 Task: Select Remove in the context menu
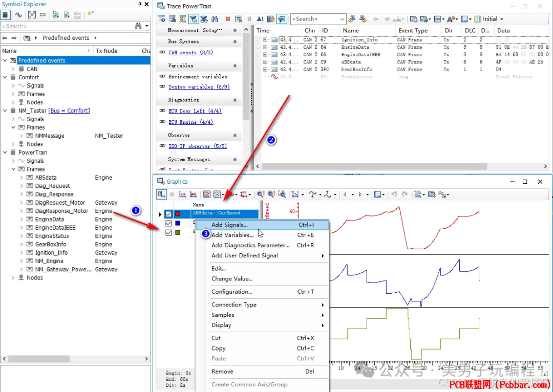(262, 372)
